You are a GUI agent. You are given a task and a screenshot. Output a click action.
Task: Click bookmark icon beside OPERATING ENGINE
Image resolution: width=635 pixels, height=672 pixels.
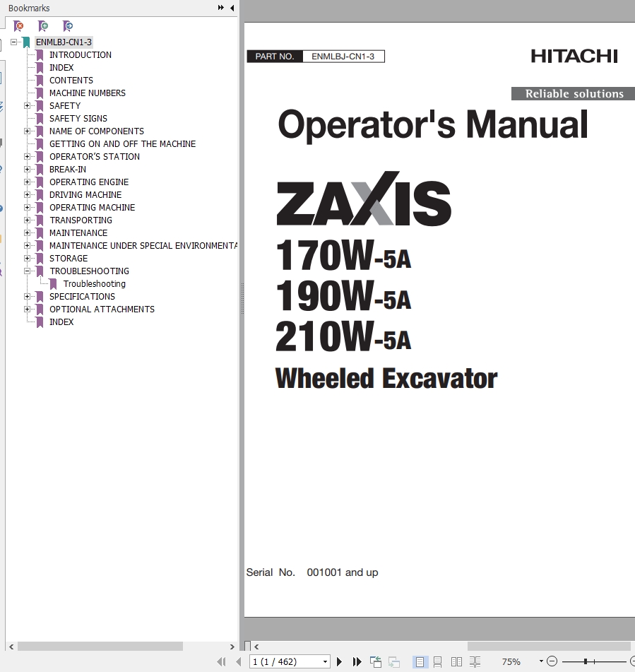40,182
